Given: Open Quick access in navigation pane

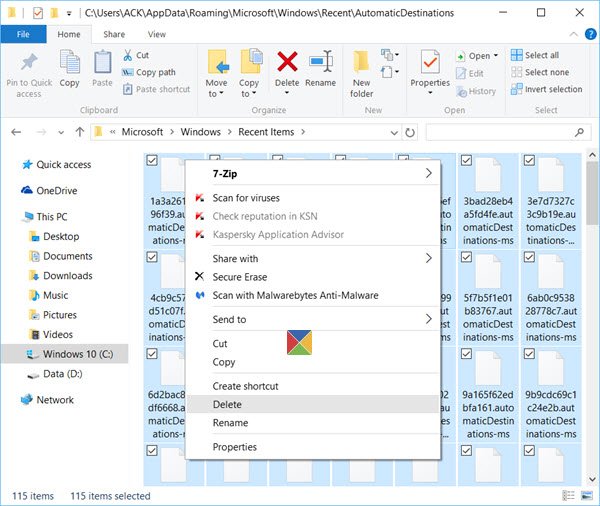Looking at the screenshot, I should click(64, 165).
